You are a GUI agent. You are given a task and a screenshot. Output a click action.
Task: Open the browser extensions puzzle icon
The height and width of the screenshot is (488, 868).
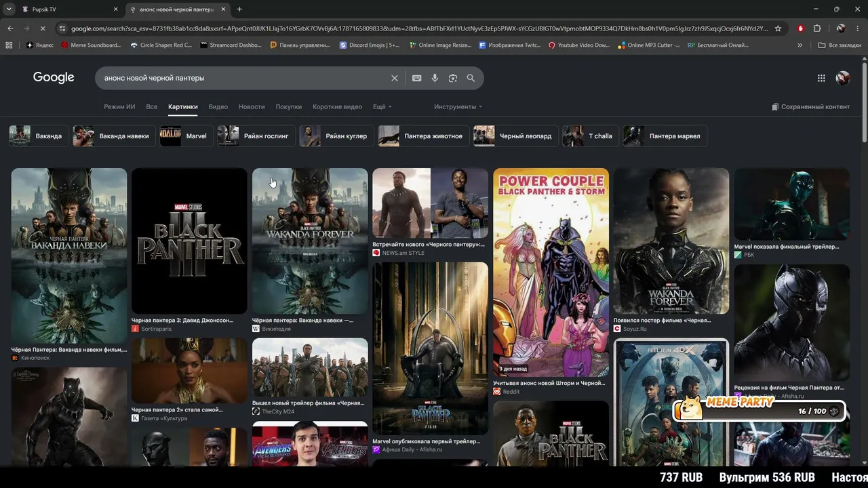817,28
